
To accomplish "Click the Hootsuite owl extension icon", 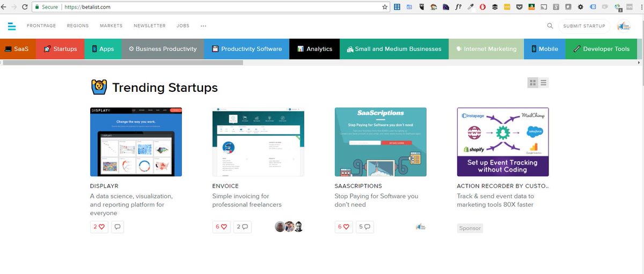I will pos(422,7).
